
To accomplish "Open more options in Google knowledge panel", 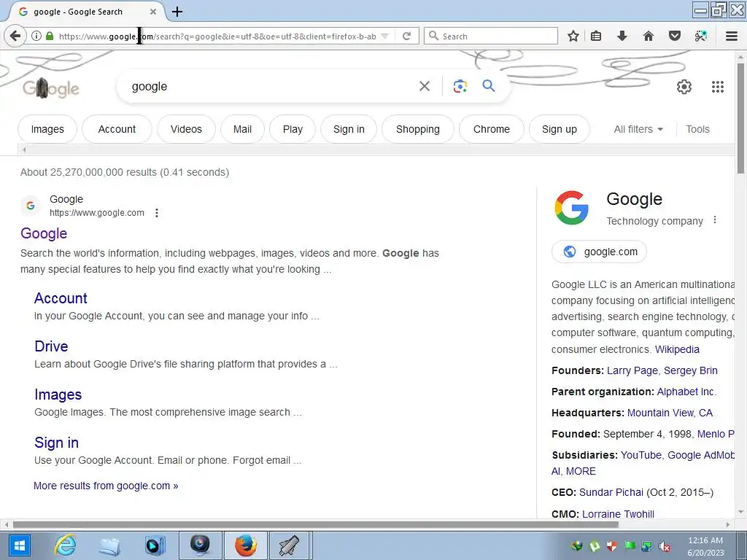I will (714, 219).
